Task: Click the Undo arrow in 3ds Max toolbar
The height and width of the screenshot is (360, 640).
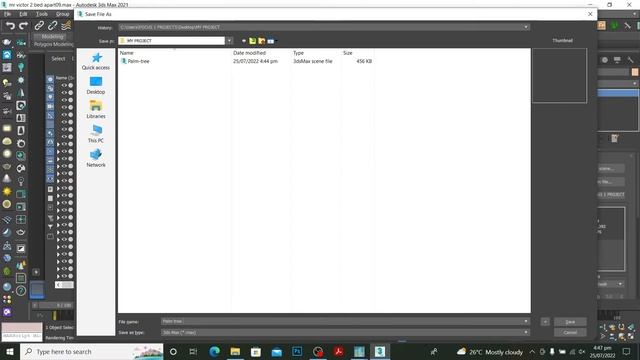Action: (x=10, y=26)
